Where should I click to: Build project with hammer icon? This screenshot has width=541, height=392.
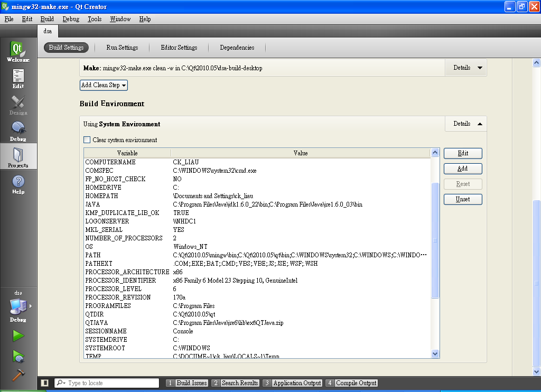[18, 375]
